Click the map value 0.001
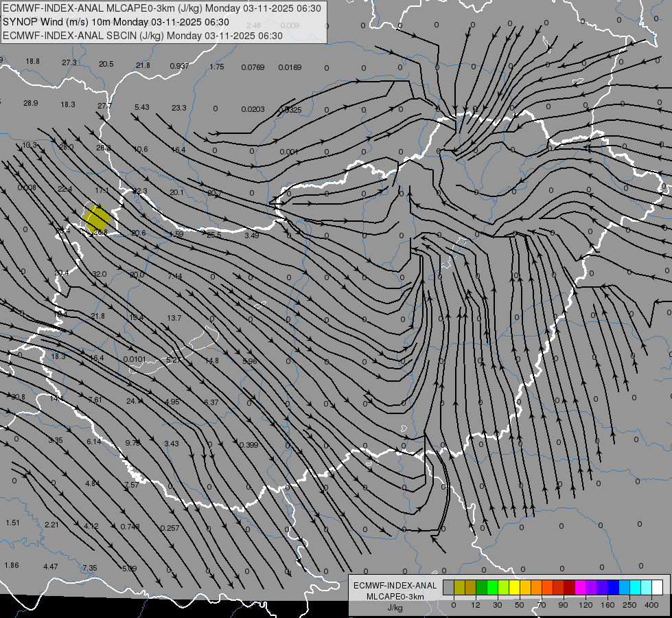672x618 pixels. [x=288, y=152]
